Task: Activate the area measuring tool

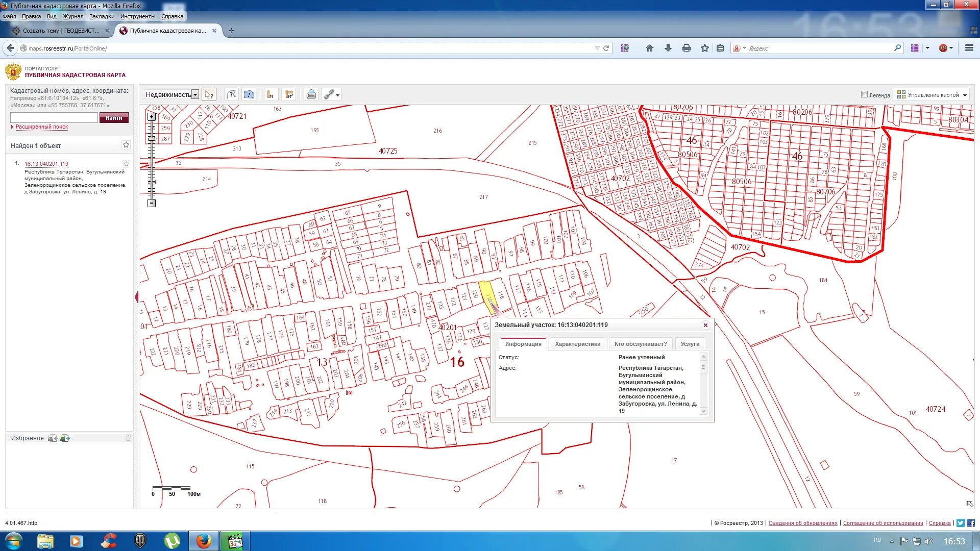Action: click(289, 94)
